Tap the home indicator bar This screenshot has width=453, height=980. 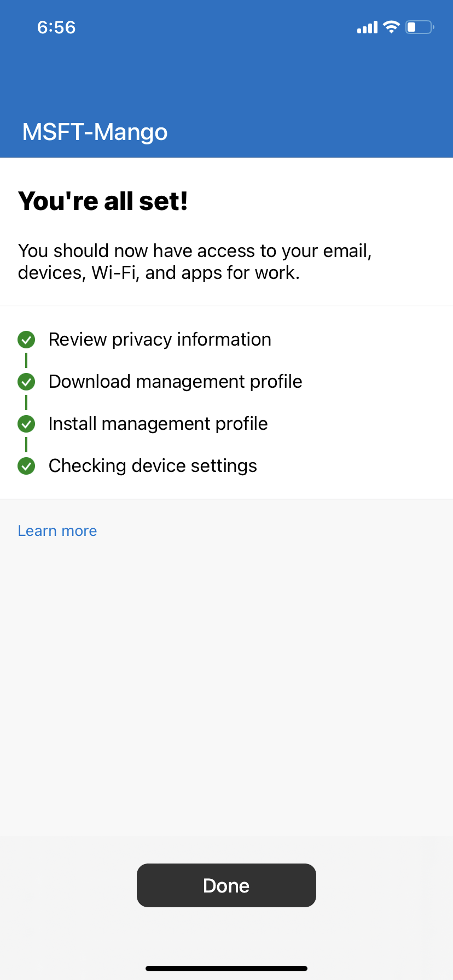226,969
